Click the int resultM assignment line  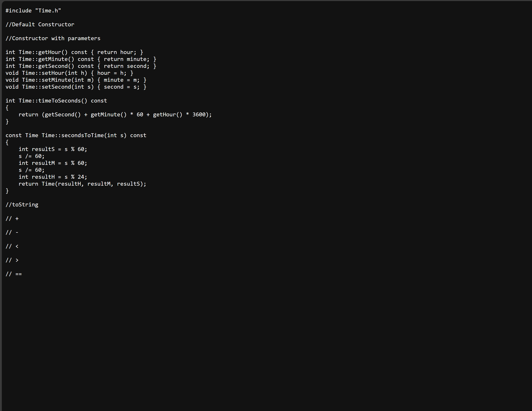coord(53,163)
